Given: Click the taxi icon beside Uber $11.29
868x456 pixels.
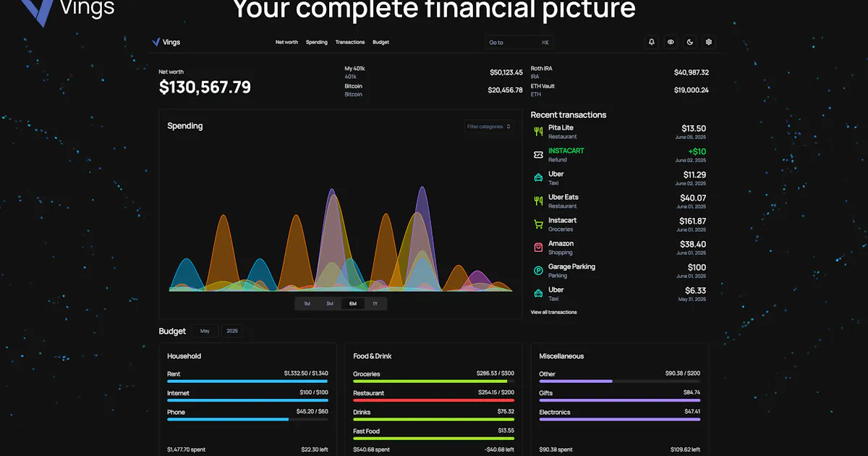Looking at the screenshot, I should [538, 178].
